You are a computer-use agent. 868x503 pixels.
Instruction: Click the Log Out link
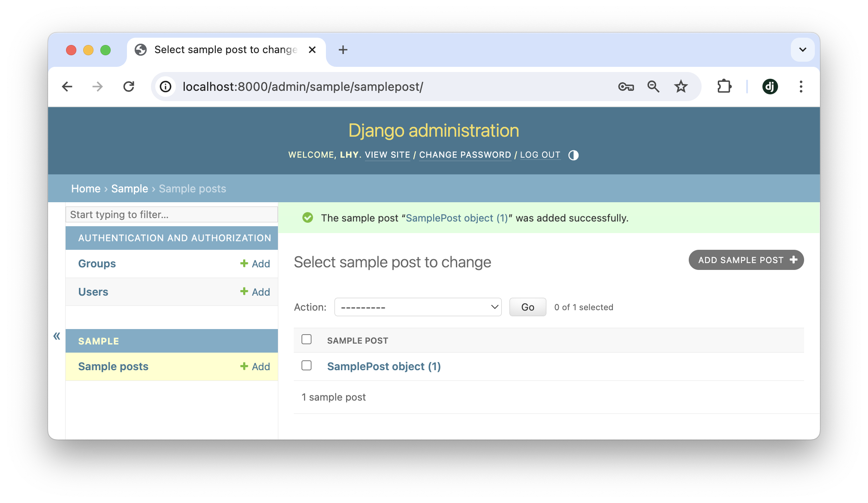click(540, 155)
